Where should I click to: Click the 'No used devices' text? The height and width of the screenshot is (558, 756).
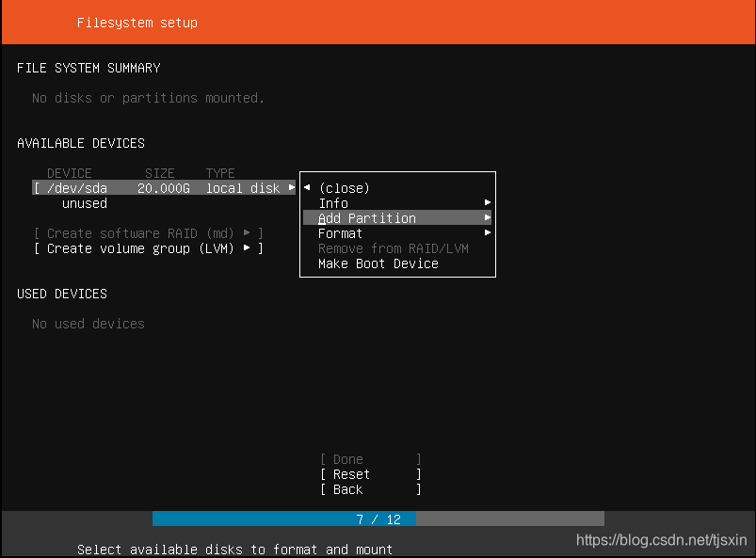pos(88,324)
